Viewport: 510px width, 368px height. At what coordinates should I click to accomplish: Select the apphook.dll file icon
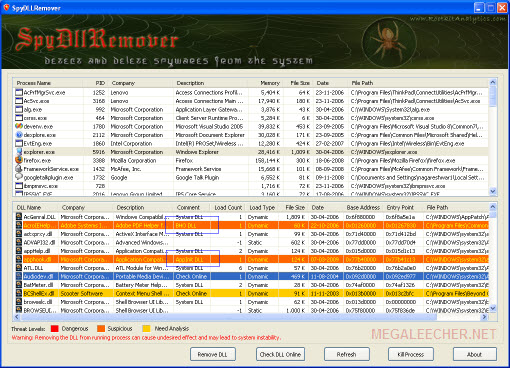click(x=19, y=259)
